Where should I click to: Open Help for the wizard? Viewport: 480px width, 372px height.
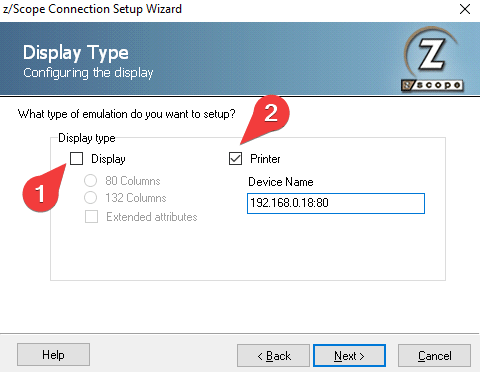click(53, 355)
